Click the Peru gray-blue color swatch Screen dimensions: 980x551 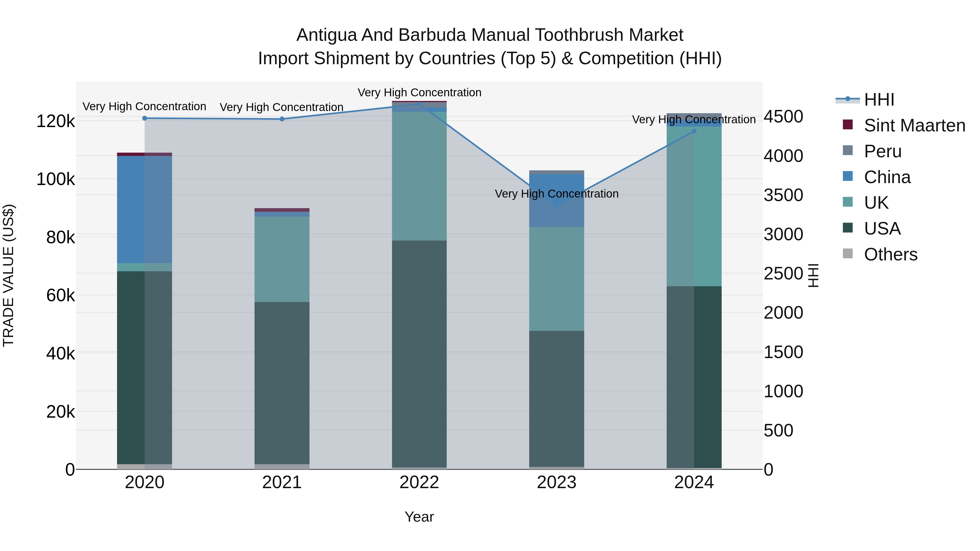pos(848,150)
